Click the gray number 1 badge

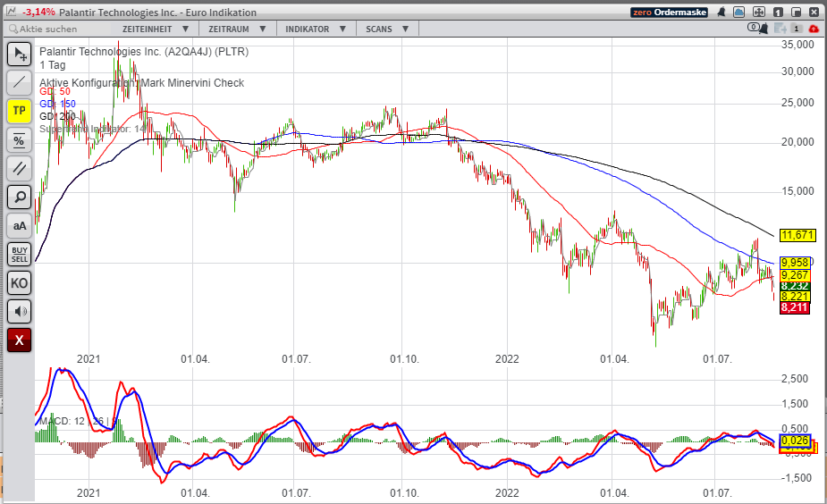click(797, 29)
